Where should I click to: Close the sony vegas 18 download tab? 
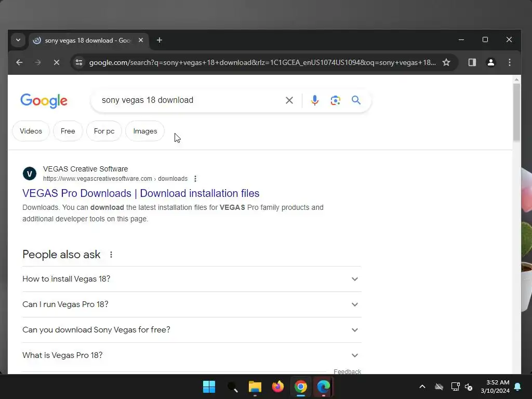point(141,41)
